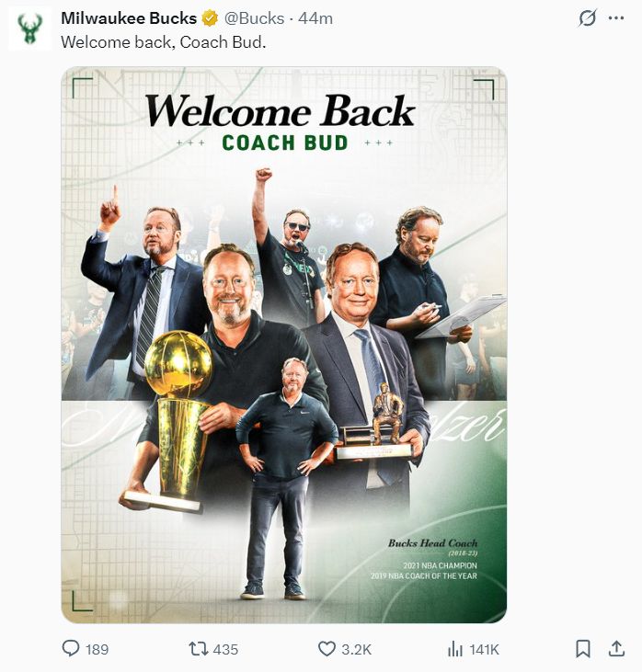Screen dimensions: 642x672
Task: Open the share post icon menu
Action: [616, 649]
